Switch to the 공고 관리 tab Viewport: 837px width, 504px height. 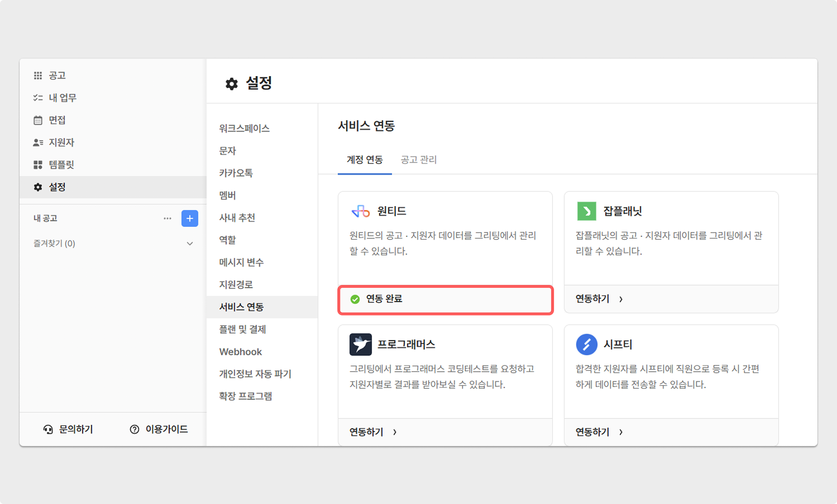418,160
